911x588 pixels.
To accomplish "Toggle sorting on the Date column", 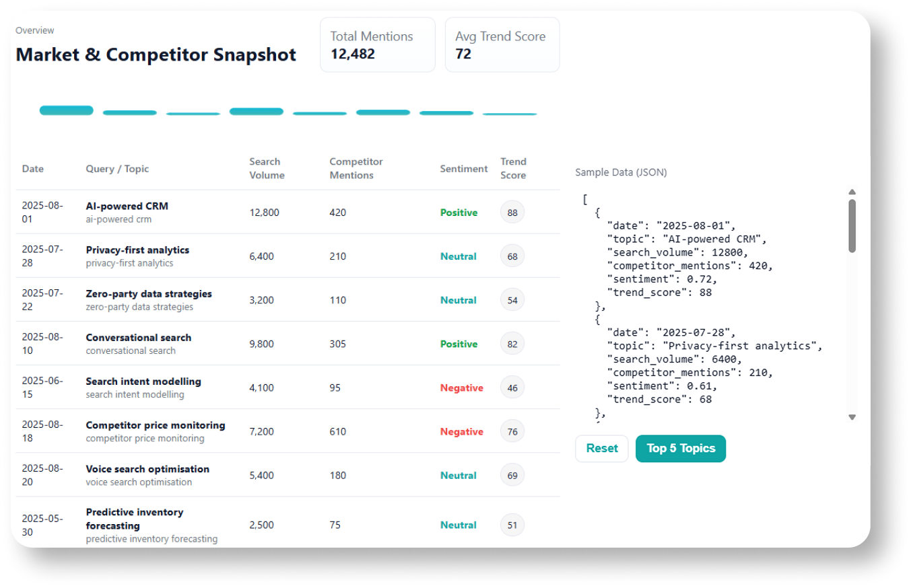I will click(32, 168).
